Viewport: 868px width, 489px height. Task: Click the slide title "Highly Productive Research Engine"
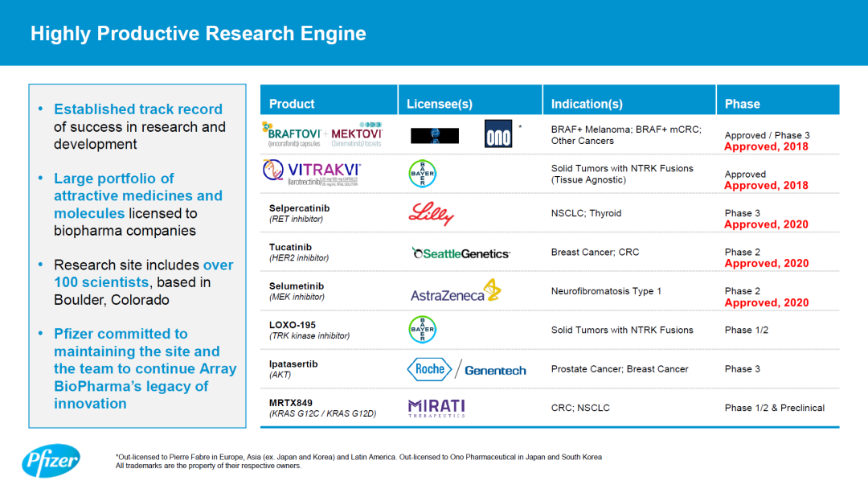199,33
